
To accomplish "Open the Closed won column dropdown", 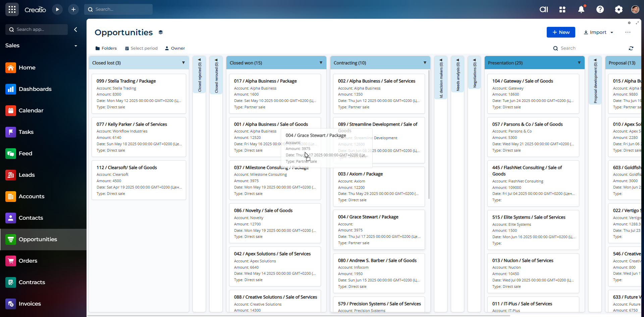I will (x=321, y=63).
